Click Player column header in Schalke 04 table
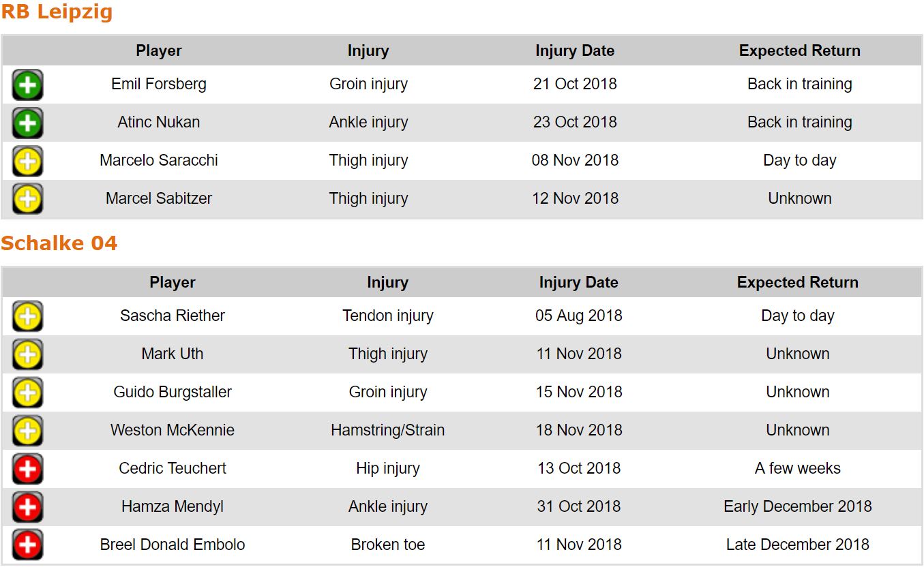924x567 pixels. click(x=173, y=283)
